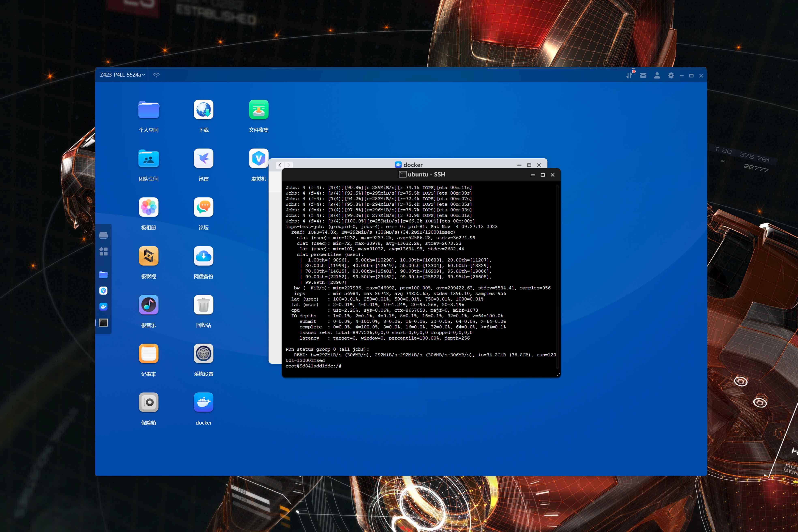
Task: Click the folder icon in side dock
Action: (103, 275)
